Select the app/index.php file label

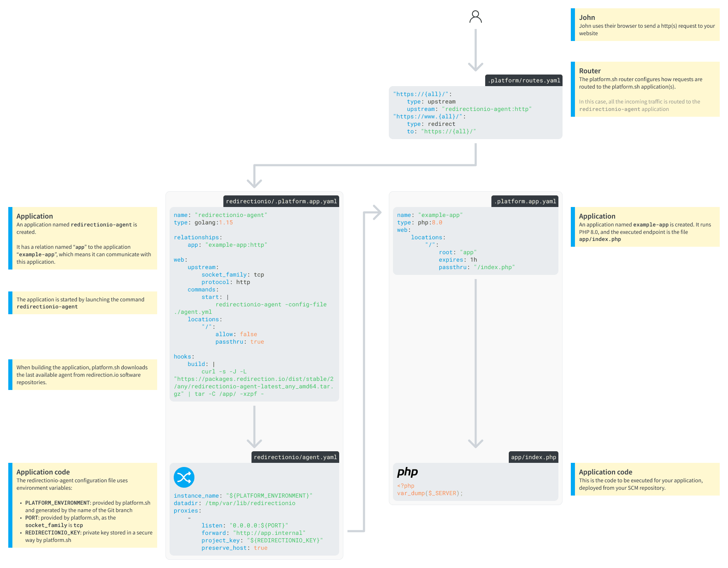tap(534, 457)
